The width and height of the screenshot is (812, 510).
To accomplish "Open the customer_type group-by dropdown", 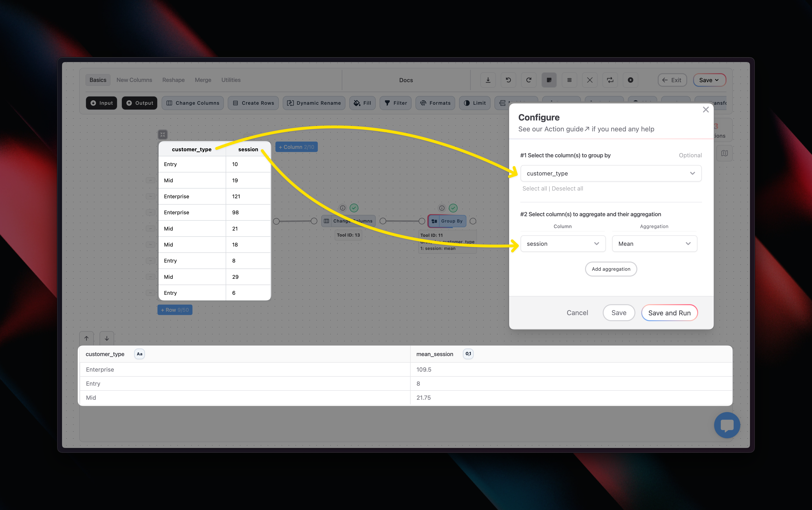I will click(x=611, y=173).
